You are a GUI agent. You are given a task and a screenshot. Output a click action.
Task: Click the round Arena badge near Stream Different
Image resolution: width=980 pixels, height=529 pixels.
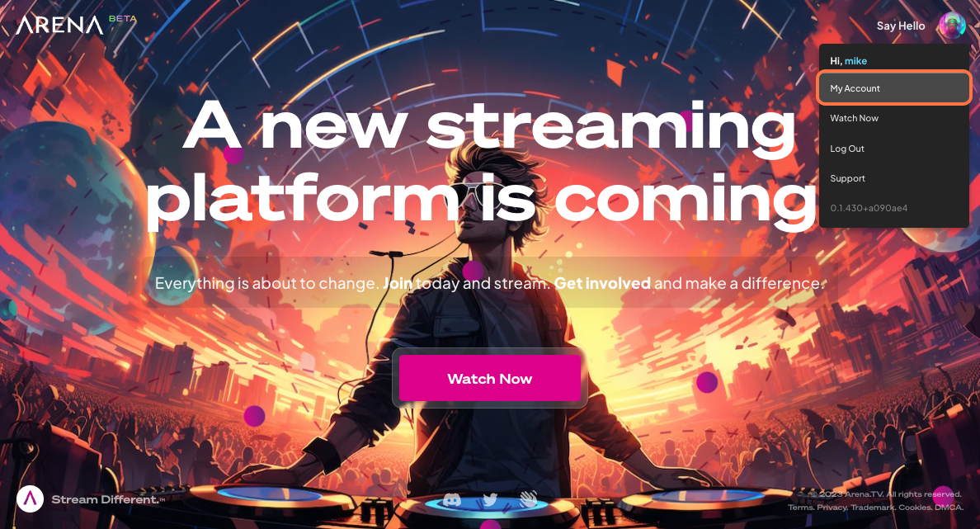coord(30,499)
